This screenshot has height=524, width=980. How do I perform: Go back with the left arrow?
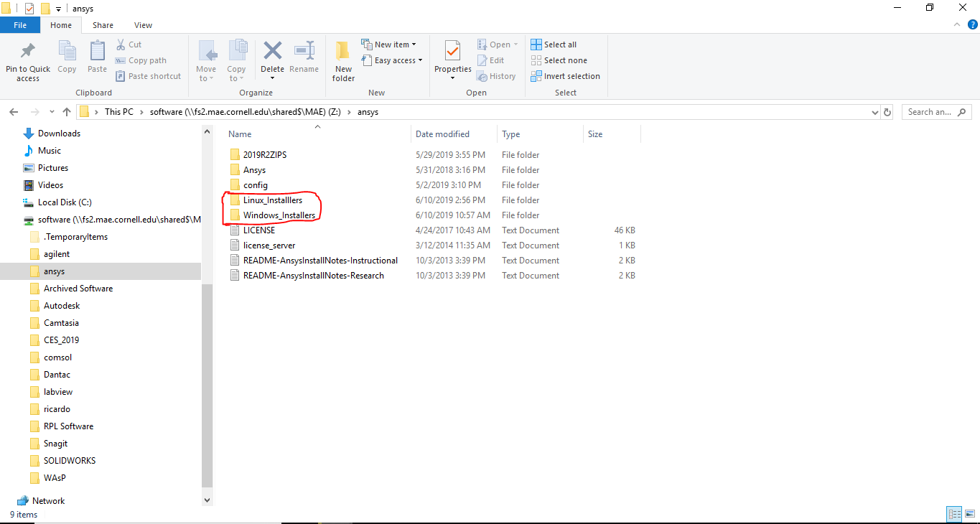tap(14, 112)
